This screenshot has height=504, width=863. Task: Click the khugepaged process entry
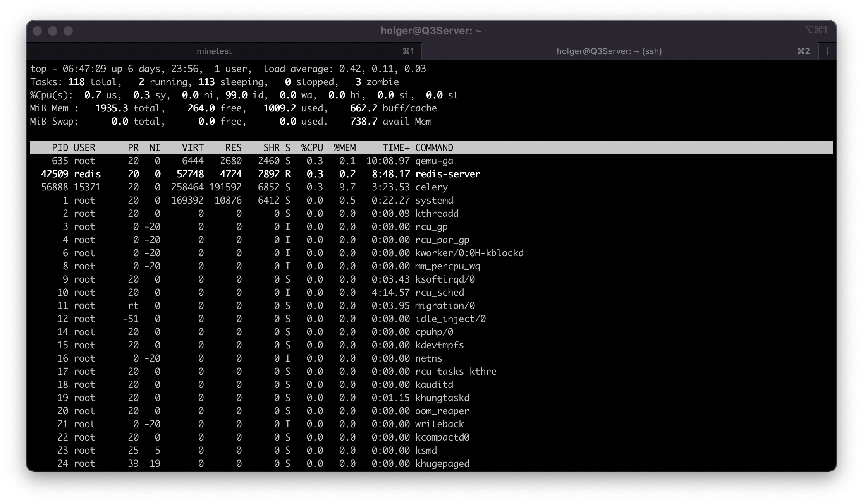[442, 464]
